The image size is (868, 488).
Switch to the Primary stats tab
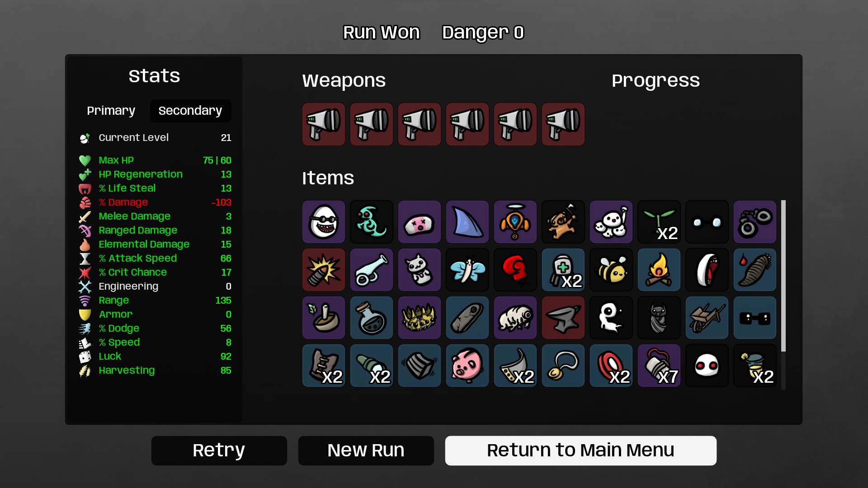(x=111, y=111)
